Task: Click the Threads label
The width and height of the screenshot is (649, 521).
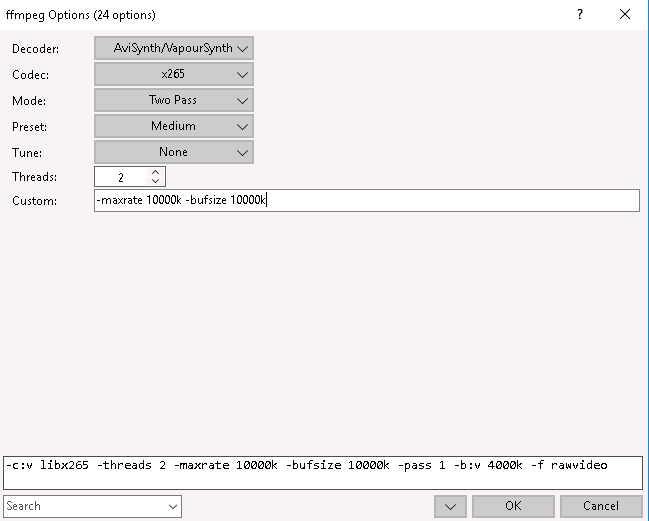Action: 35,177
